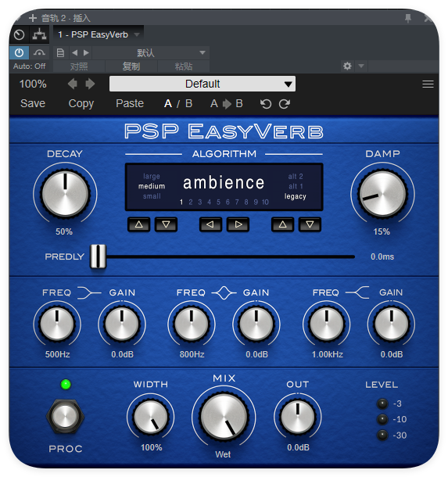
Task: Click the sidechain arc icon beside power
Action: (x=39, y=53)
